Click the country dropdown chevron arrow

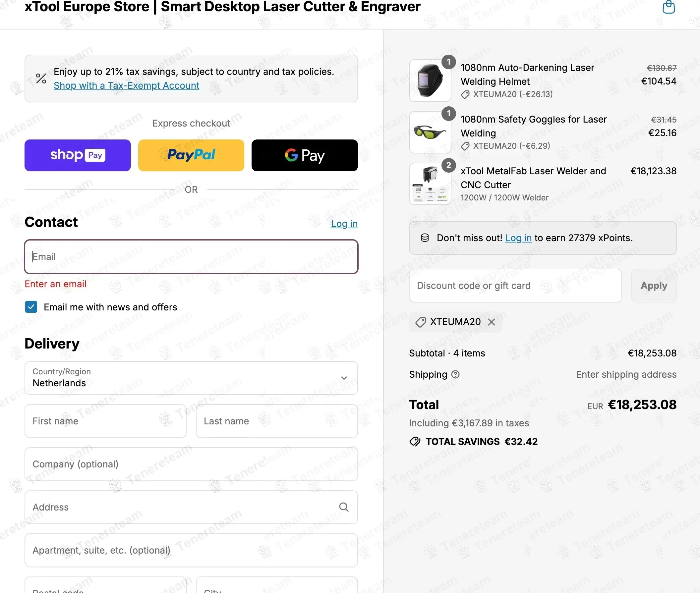tap(344, 378)
